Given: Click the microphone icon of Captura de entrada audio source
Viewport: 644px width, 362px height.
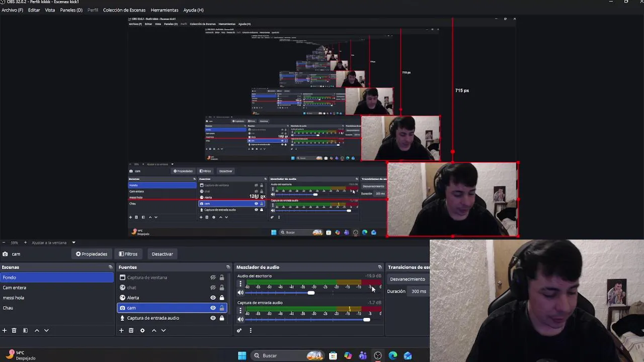Looking at the screenshot, I should click(x=122, y=318).
